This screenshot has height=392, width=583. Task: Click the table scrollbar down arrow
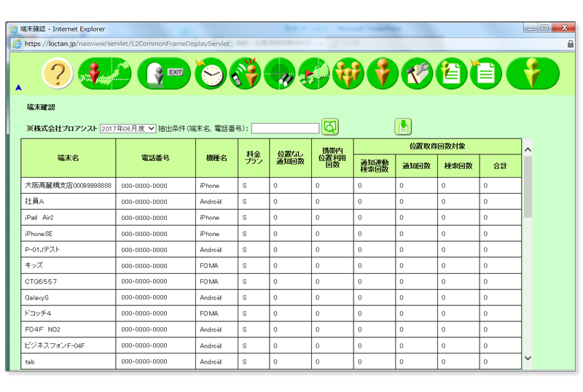(528, 358)
